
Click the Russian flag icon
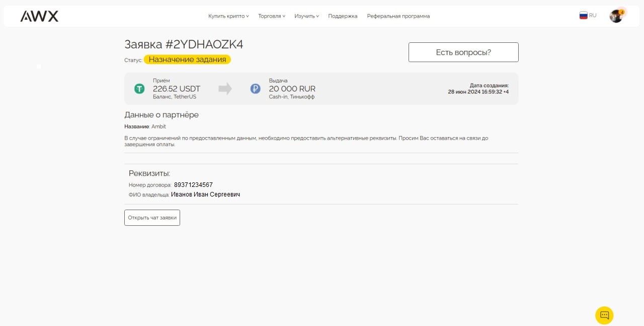click(x=583, y=16)
